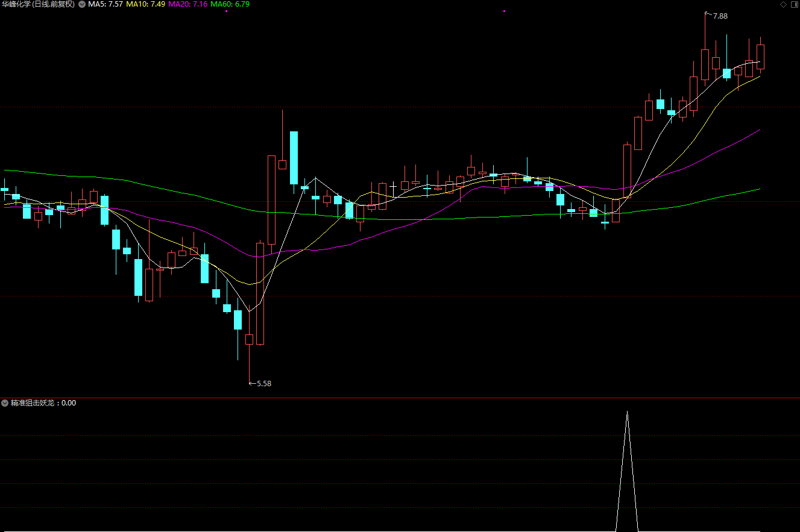Click the last red candlestick on the right
This screenshot has height=532, width=800.
[x=760, y=57]
